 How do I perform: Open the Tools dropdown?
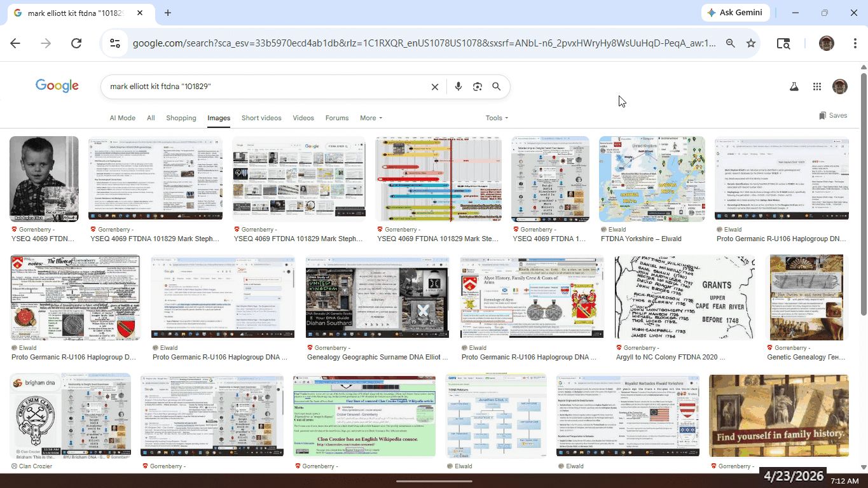[x=497, y=118]
